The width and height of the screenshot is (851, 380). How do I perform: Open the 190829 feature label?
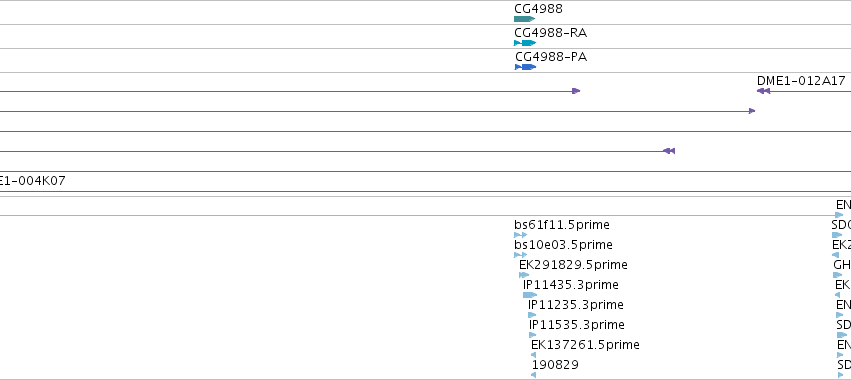tap(555, 365)
